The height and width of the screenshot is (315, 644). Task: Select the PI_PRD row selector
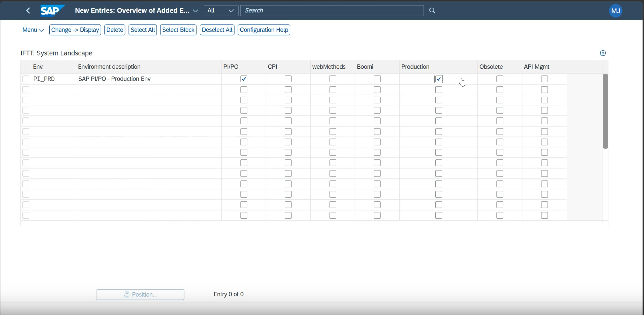point(26,79)
